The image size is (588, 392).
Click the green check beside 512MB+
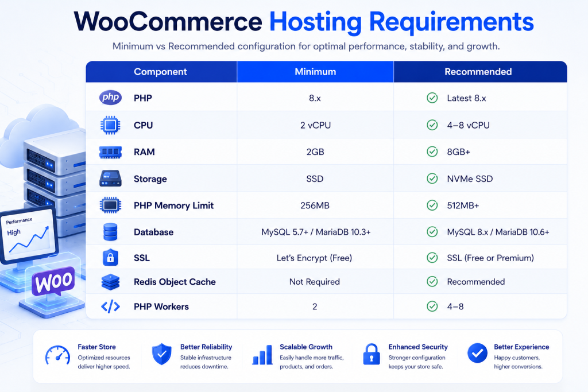[432, 205]
